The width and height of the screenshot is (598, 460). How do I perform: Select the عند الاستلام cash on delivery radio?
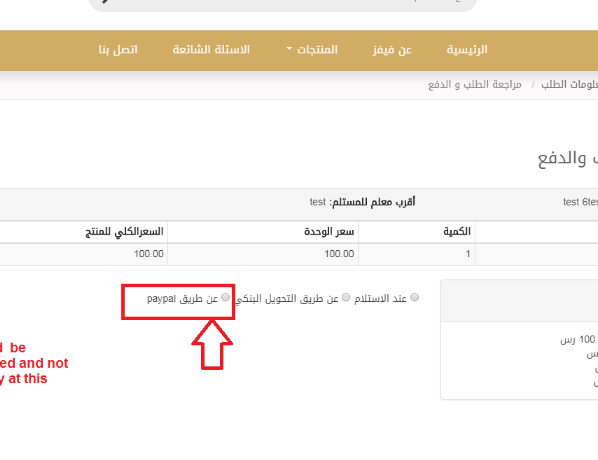coord(415,297)
